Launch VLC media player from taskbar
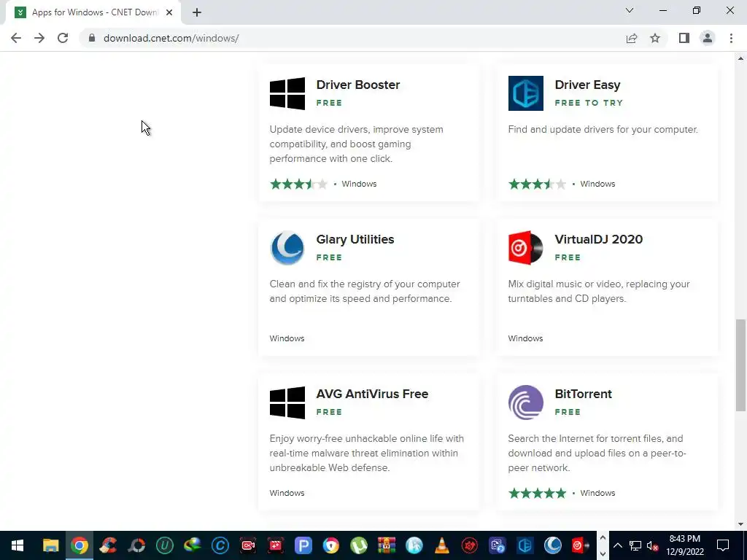Viewport: 747px width, 560px height. [x=442, y=545]
